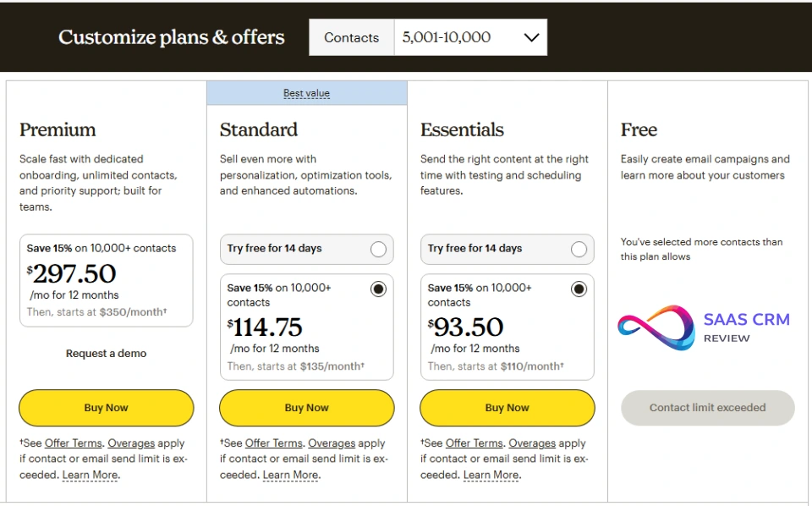Click Buy Now under Premium plan
Viewport: 812px width, 506px height.
point(106,408)
